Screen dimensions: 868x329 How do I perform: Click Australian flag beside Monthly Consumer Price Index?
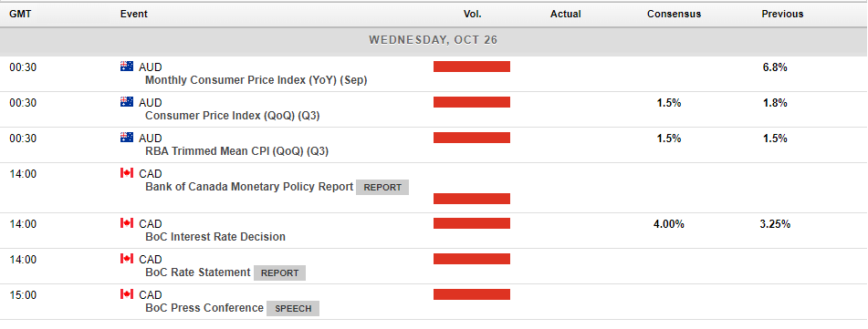[x=127, y=67]
